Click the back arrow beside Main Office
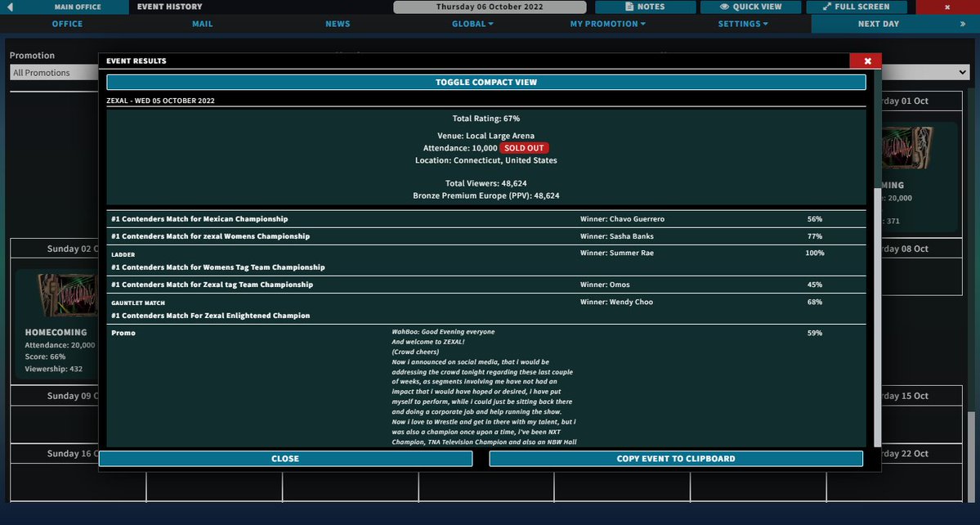 [10, 7]
